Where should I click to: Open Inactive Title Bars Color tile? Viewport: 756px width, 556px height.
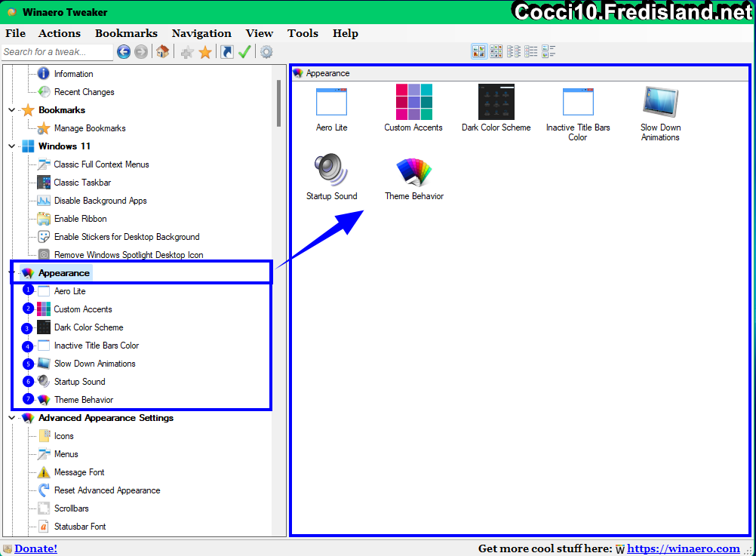coord(578,114)
